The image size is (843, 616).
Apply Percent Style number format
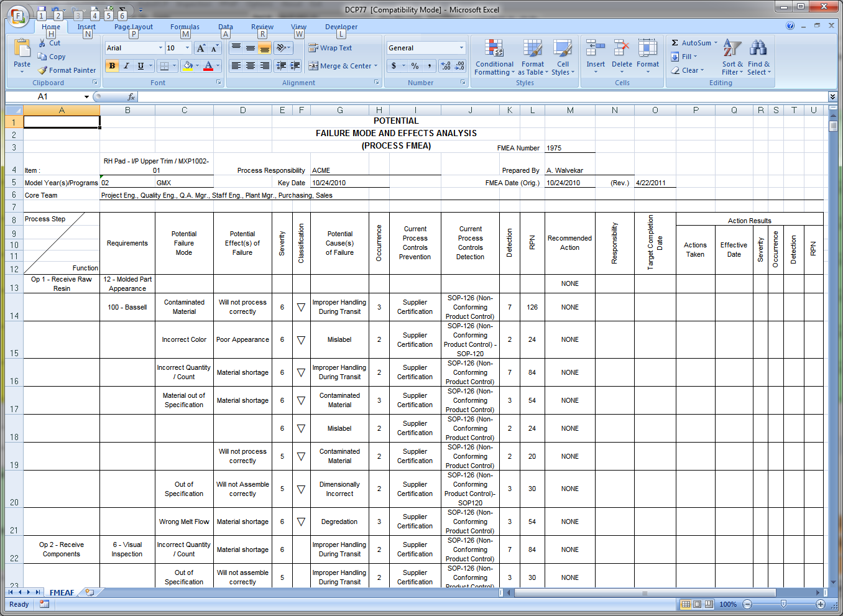point(415,66)
